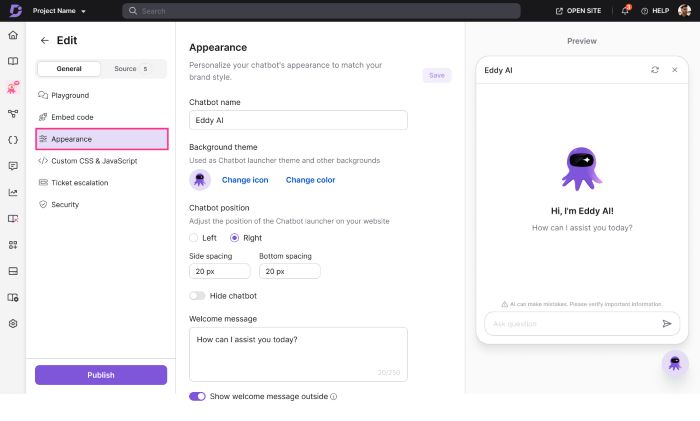
Task: Open Custom CSS & JavaScript section
Action: pos(94,160)
